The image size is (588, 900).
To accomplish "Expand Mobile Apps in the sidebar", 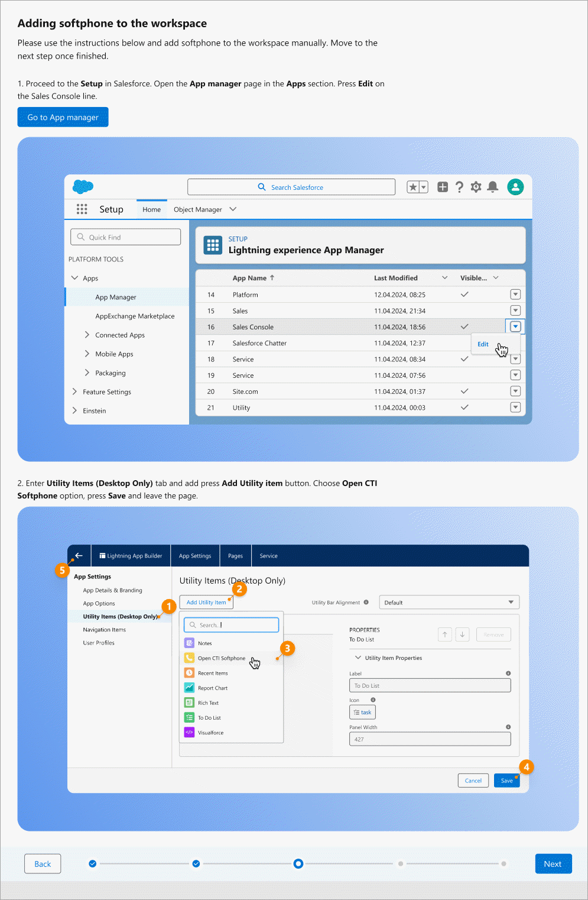I will click(87, 354).
